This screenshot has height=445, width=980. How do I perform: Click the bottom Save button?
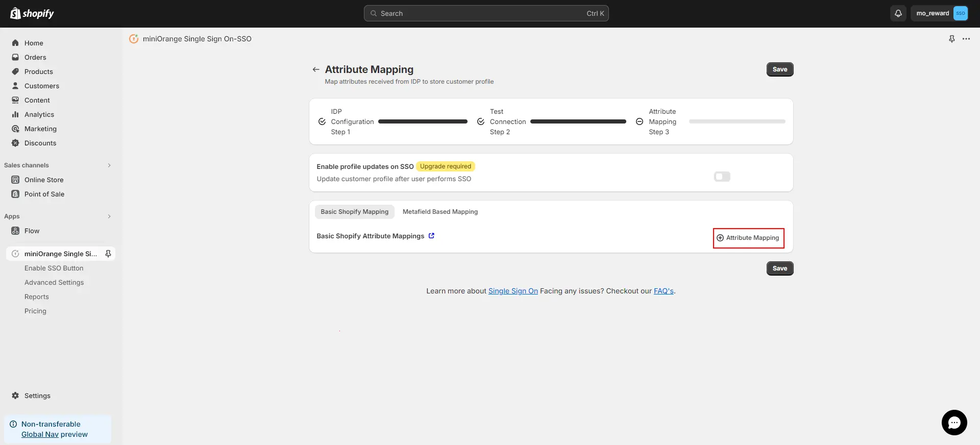(x=780, y=268)
